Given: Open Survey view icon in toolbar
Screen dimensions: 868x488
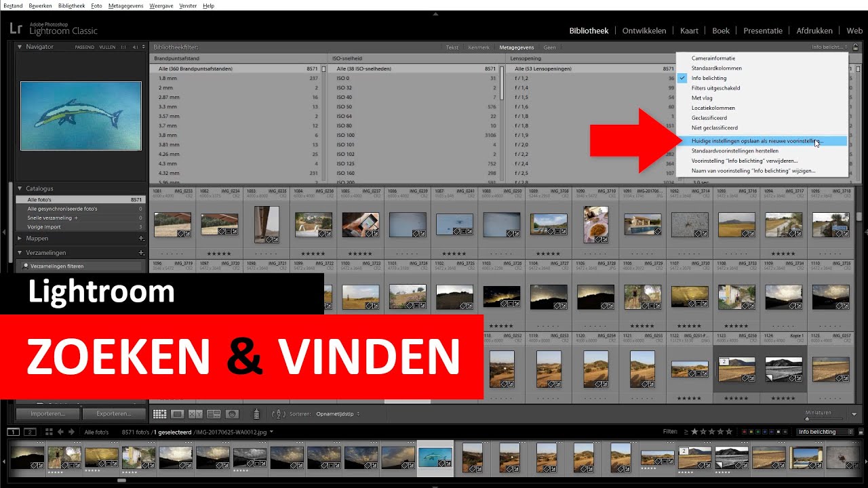Looking at the screenshot, I should click(214, 413).
